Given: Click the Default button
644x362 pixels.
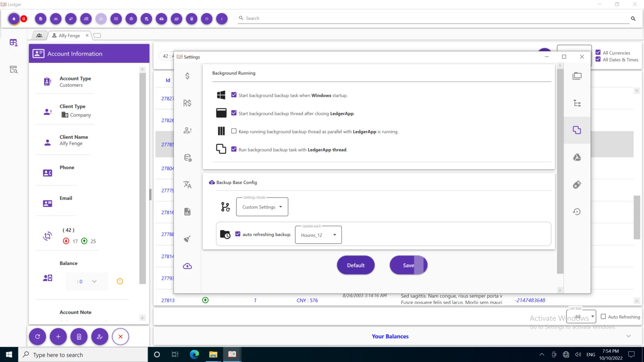Looking at the screenshot, I should 356,265.
